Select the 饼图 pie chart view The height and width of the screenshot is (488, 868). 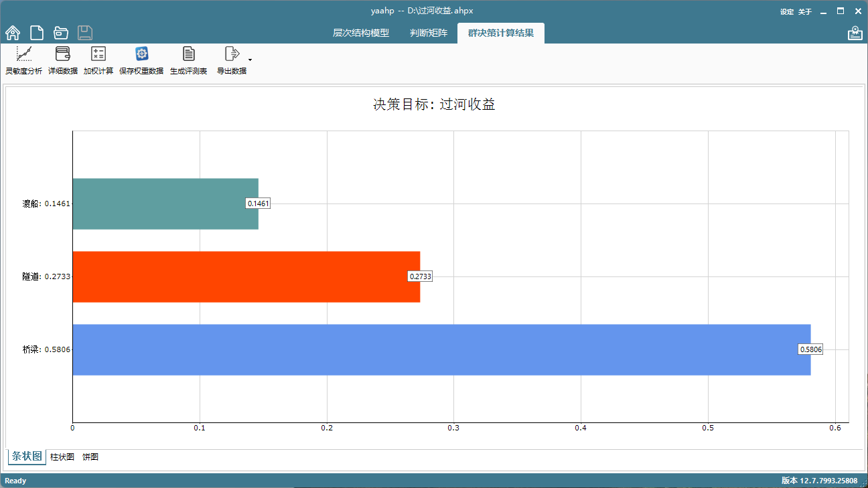point(90,457)
